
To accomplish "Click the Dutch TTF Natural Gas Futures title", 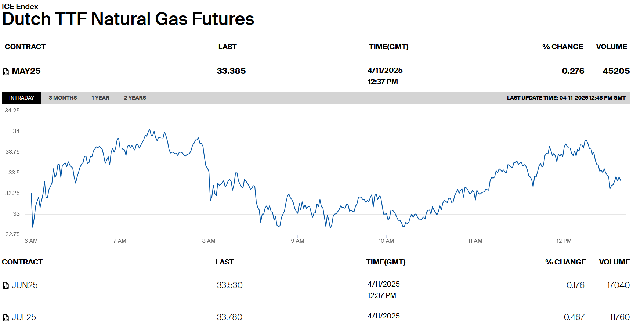I will tap(128, 19).
